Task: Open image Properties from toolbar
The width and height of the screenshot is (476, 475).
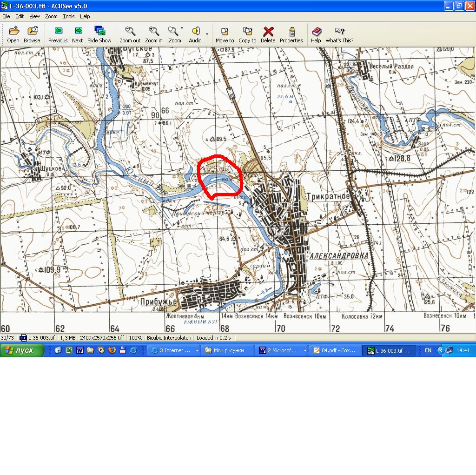Action: (x=291, y=34)
